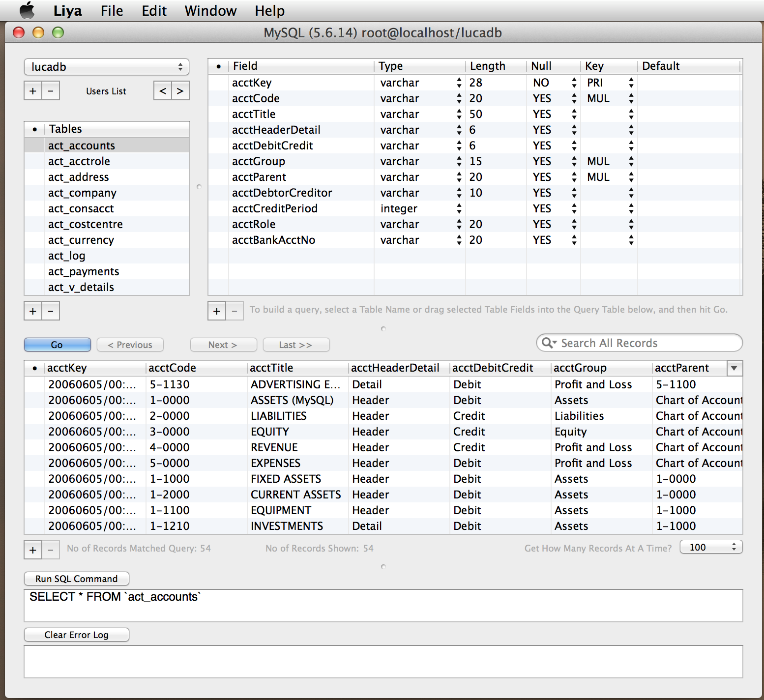Open Type dropdown for acctCreditPeriod field

pyautogui.click(x=459, y=208)
